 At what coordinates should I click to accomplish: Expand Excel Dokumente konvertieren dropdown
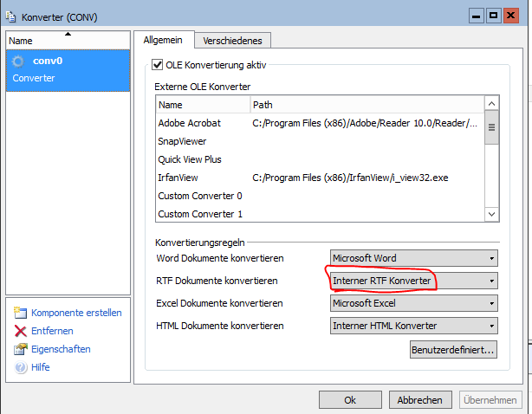click(x=415, y=303)
